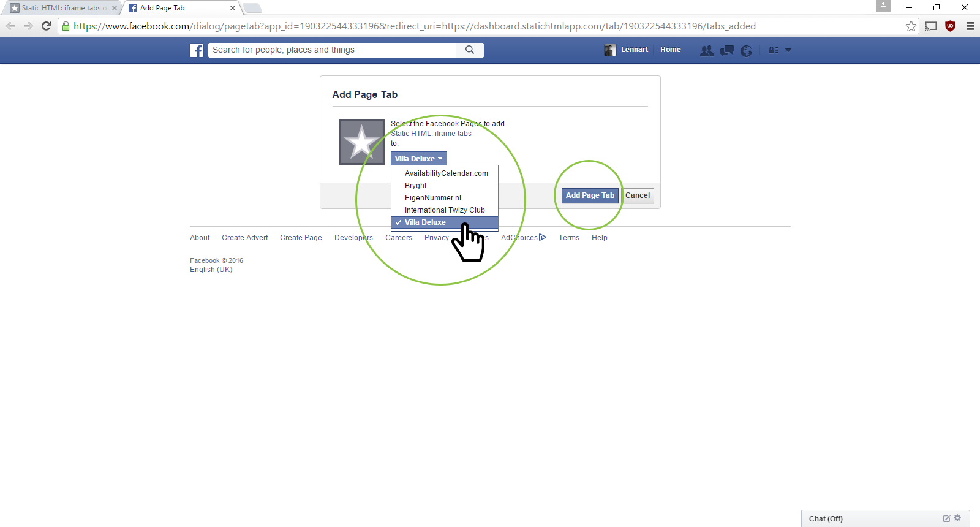
Task: Click AdChoices triangle icon
Action: click(543, 237)
